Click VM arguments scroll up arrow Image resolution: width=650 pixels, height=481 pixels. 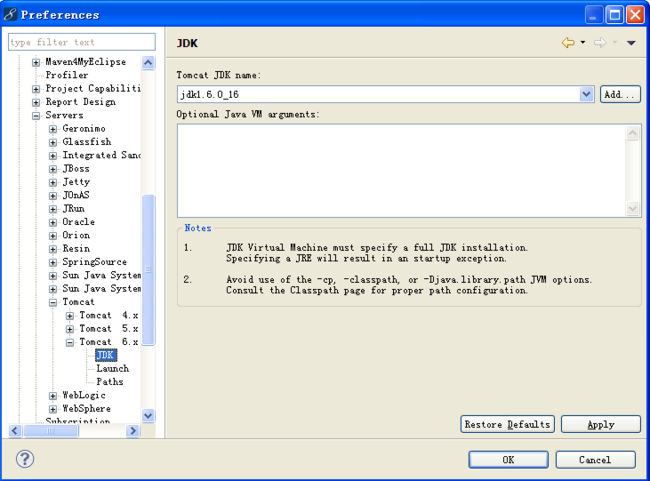tap(632, 133)
